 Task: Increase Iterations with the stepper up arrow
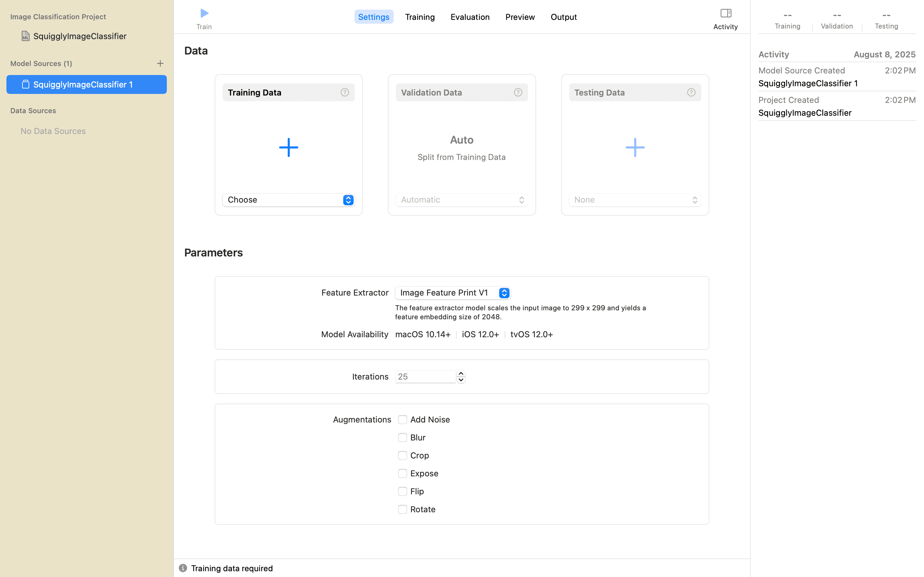tap(461, 373)
